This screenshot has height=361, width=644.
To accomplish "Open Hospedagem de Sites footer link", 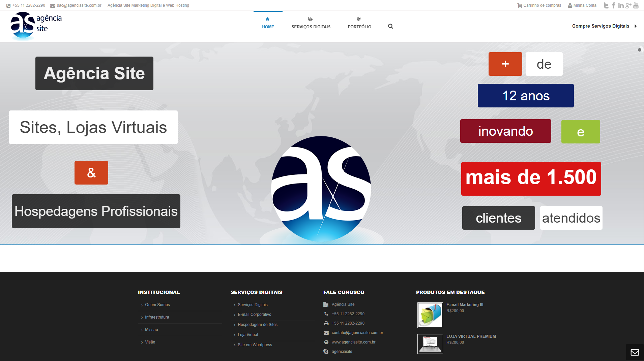I will (258, 325).
